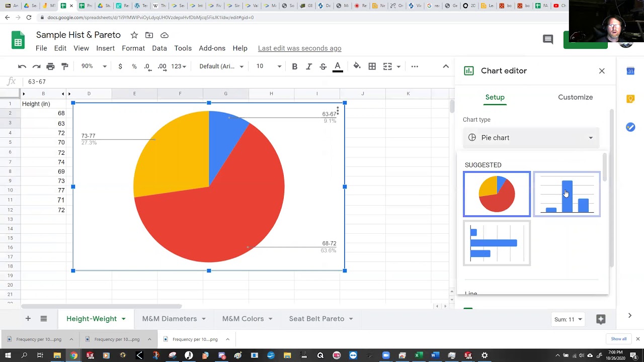Decrease decimal places button
This screenshot has height=362, width=644.
point(147,66)
